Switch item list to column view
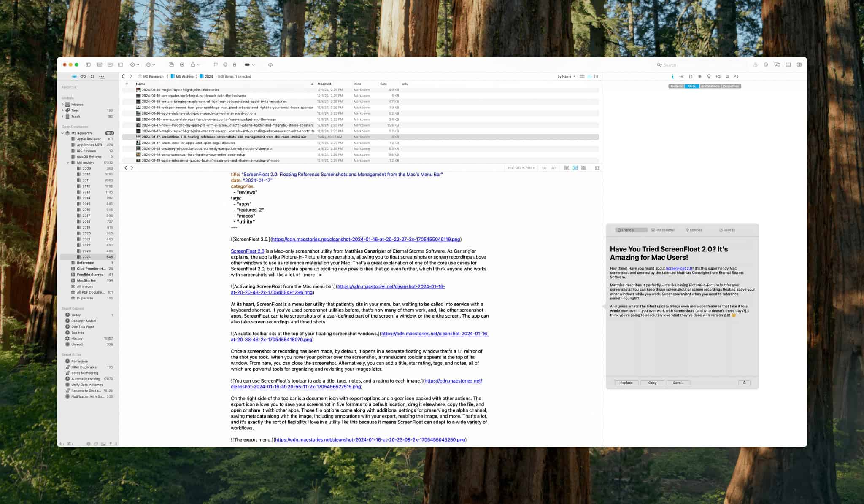The height and width of the screenshot is (504, 864). [597, 76]
